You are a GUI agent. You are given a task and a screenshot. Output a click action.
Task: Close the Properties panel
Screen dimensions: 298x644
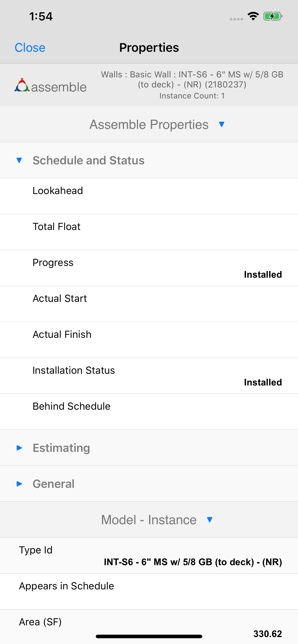point(30,47)
